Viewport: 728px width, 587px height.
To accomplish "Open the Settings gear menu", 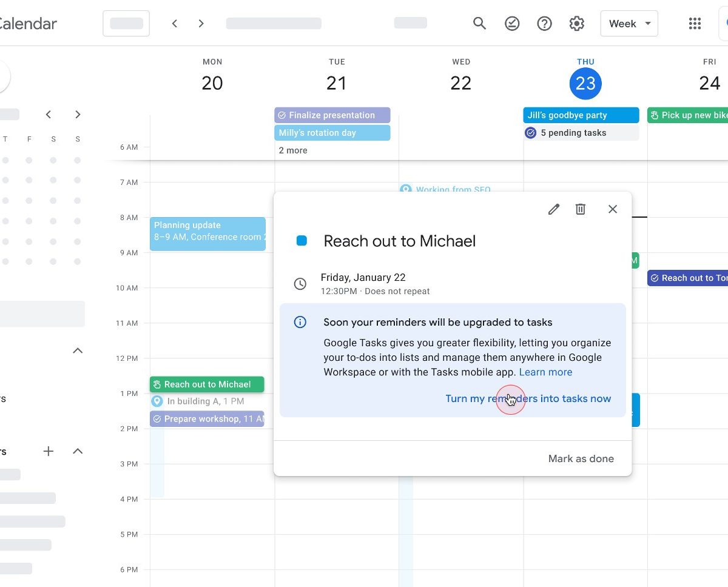I will pos(576,24).
